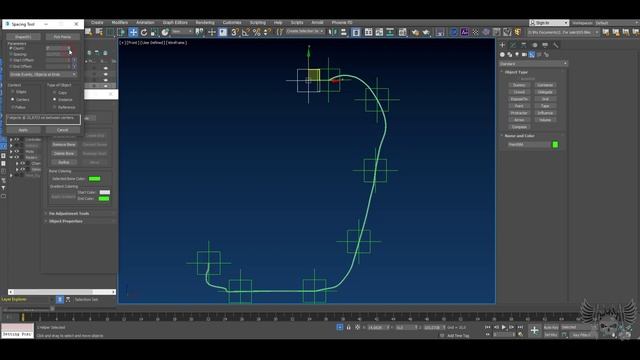Select the Lights category icon
The width and height of the screenshot is (640, 360).
(517, 54)
